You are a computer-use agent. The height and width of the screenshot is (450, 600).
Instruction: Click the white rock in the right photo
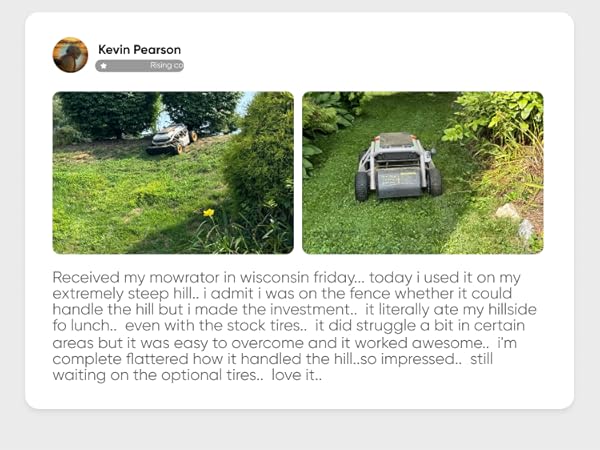click(x=508, y=211)
